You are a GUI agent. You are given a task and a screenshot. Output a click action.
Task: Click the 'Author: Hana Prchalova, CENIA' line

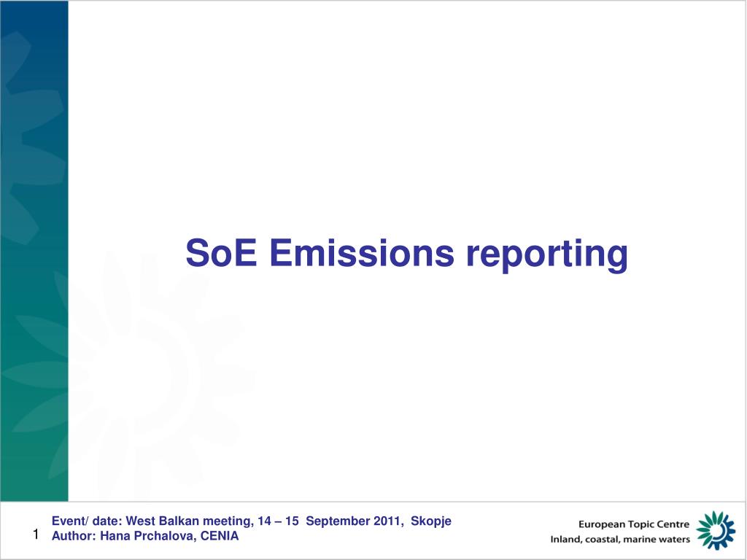(x=145, y=536)
